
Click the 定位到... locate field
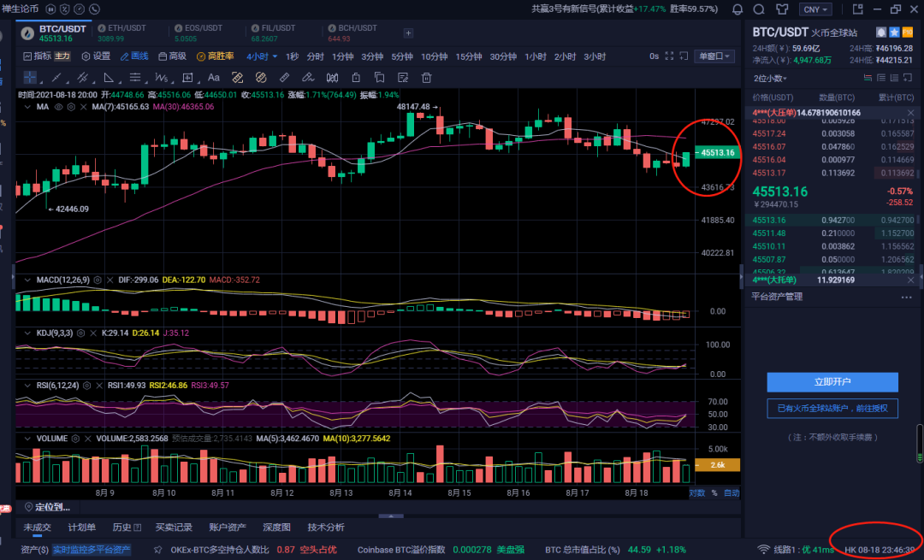click(x=47, y=507)
